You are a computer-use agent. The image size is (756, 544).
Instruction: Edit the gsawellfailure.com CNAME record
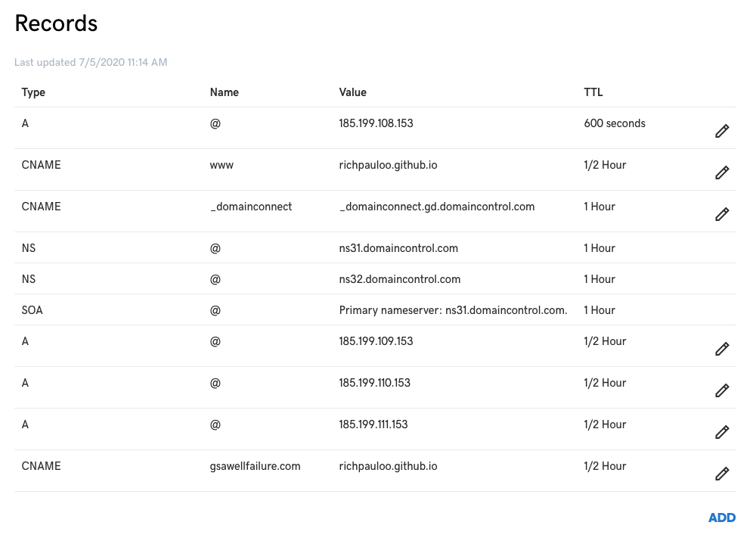coord(722,474)
